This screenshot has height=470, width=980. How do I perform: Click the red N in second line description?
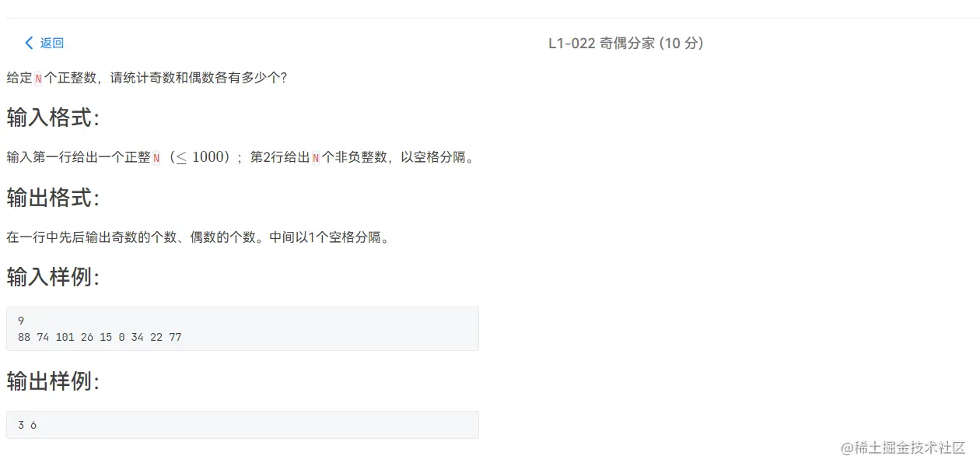317,156
